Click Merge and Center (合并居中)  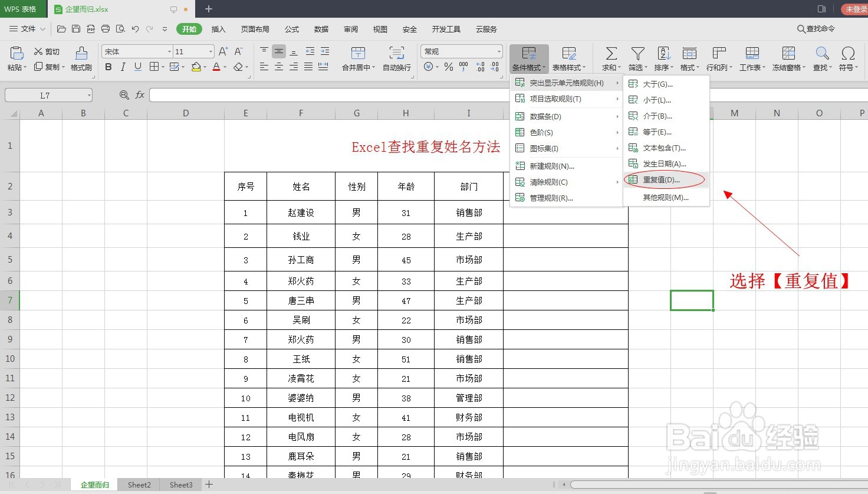pos(359,59)
